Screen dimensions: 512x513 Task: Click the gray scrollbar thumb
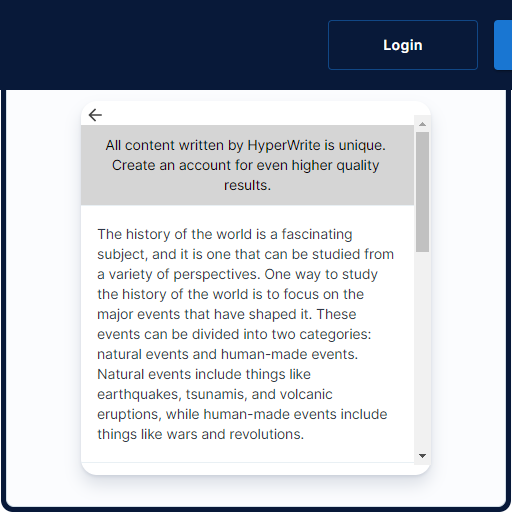(x=422, y=192)
